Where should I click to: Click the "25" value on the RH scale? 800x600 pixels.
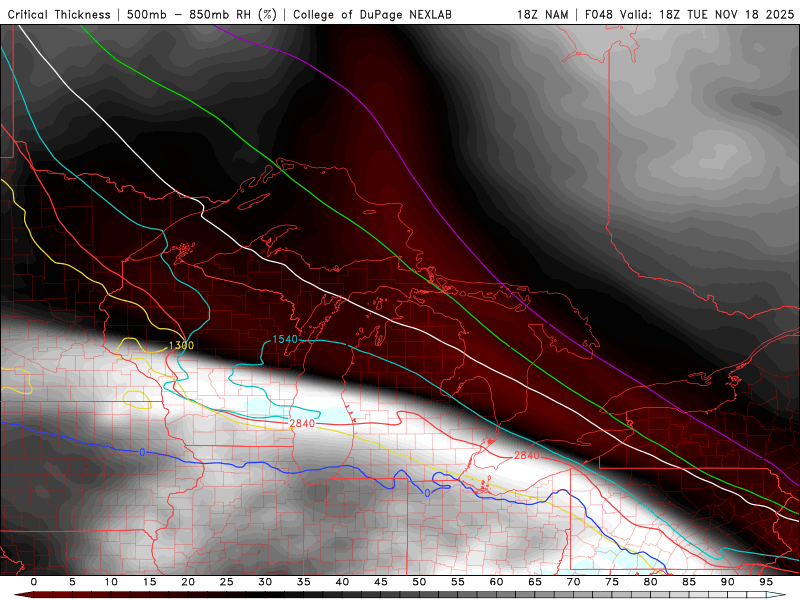point(227,582)
